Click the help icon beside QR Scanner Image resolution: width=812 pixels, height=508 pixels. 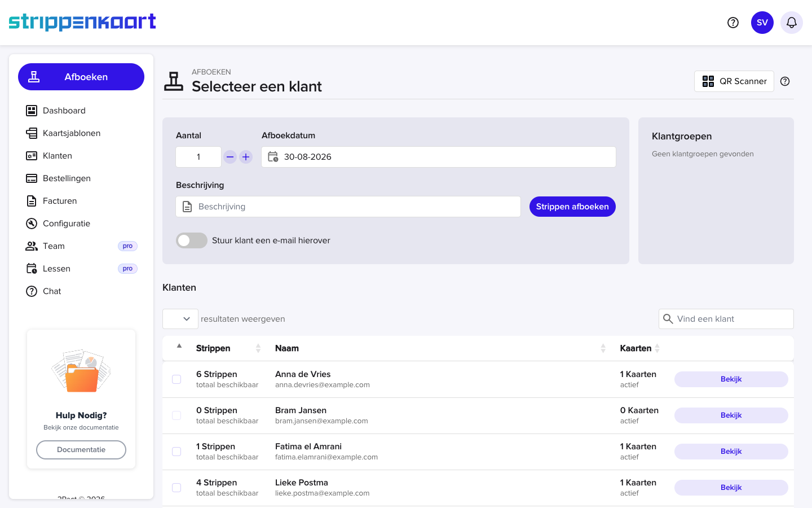point(785,81)
